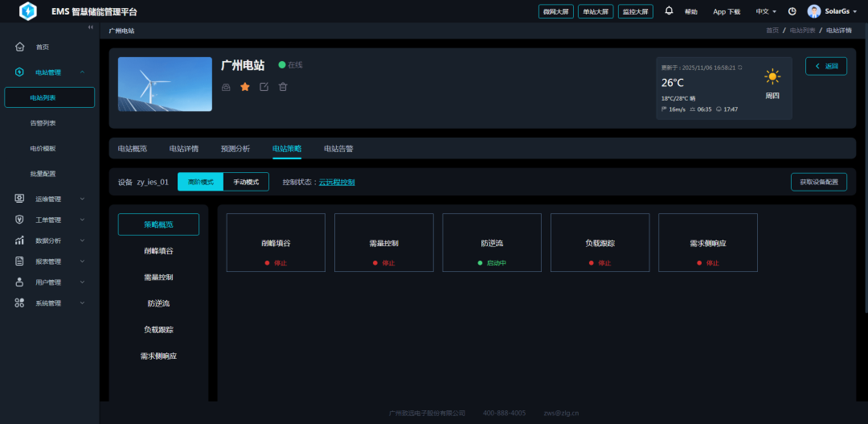Click the theme clock icon in header
This screenshot has height=424, width=868.
792,11
